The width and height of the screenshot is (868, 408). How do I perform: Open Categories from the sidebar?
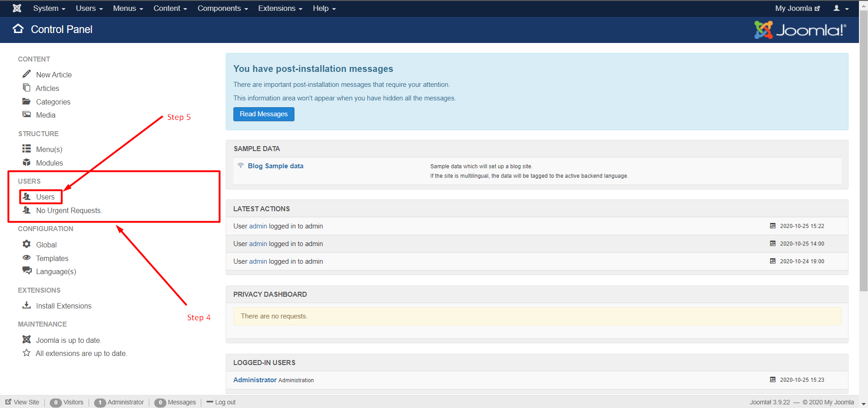pos(53,102)
